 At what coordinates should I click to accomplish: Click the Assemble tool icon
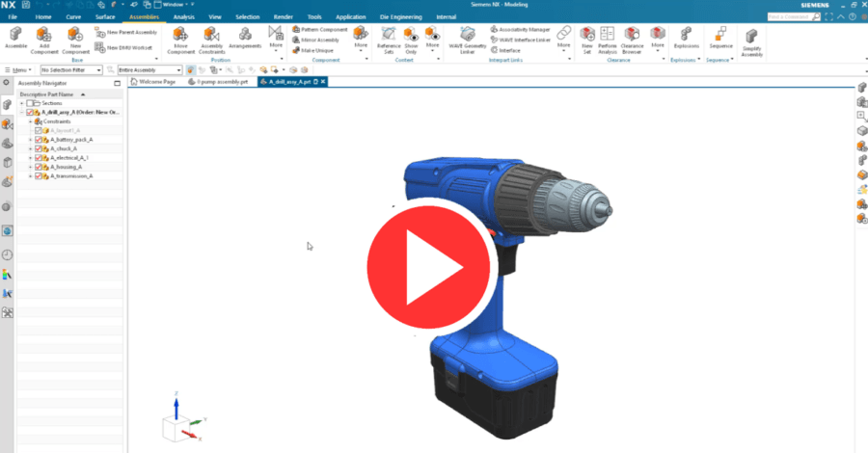(x=15, y=35)
